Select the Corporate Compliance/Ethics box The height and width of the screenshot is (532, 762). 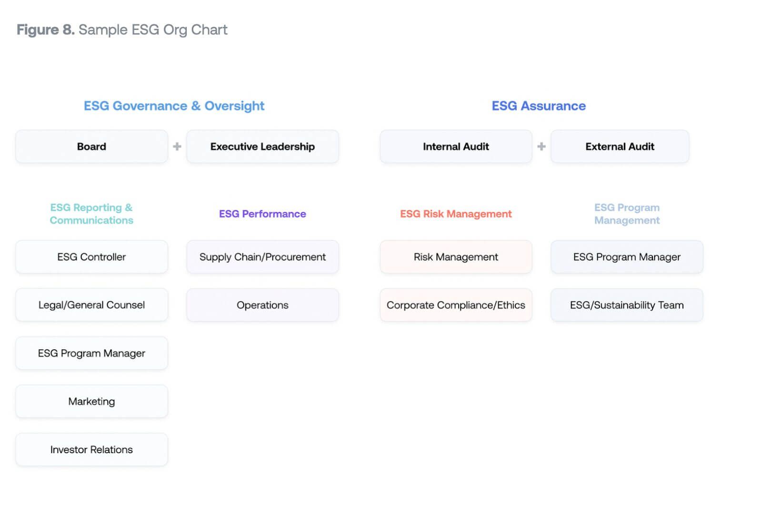[456, 305]
